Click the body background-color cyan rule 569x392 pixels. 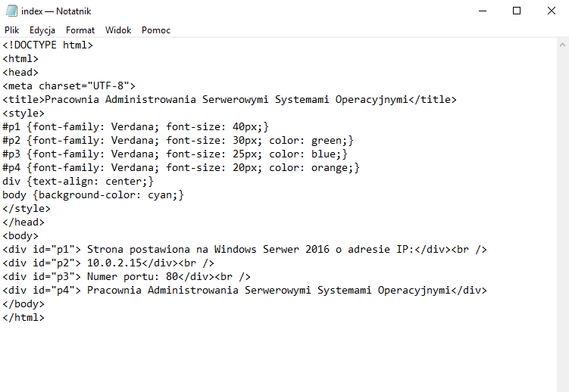93,195
